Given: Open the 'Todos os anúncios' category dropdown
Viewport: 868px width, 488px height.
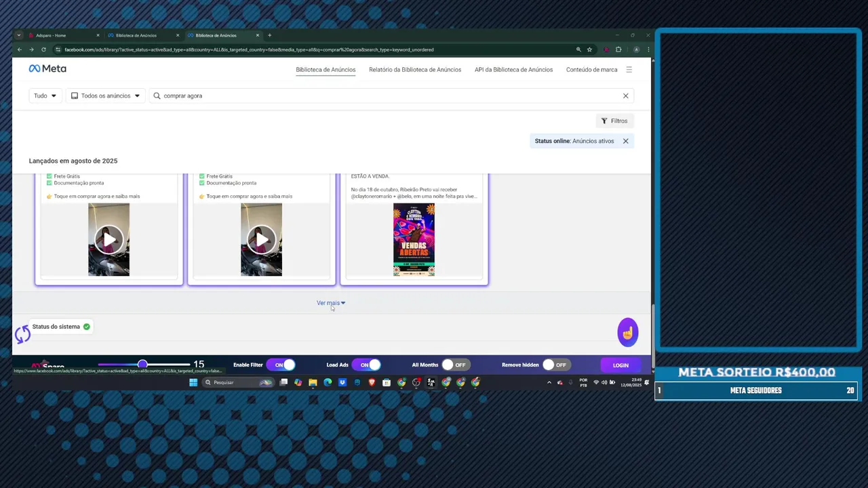Looking at the screenshot, I should point(105,96).
